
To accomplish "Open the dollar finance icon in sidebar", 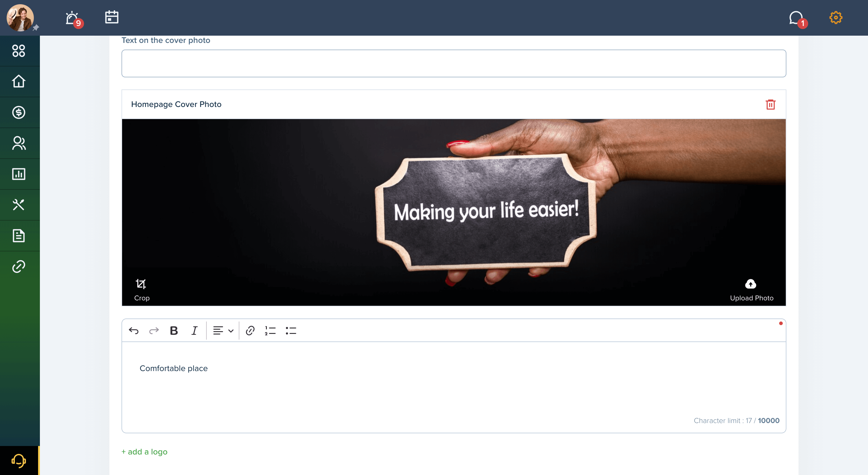I will point(18,112).
